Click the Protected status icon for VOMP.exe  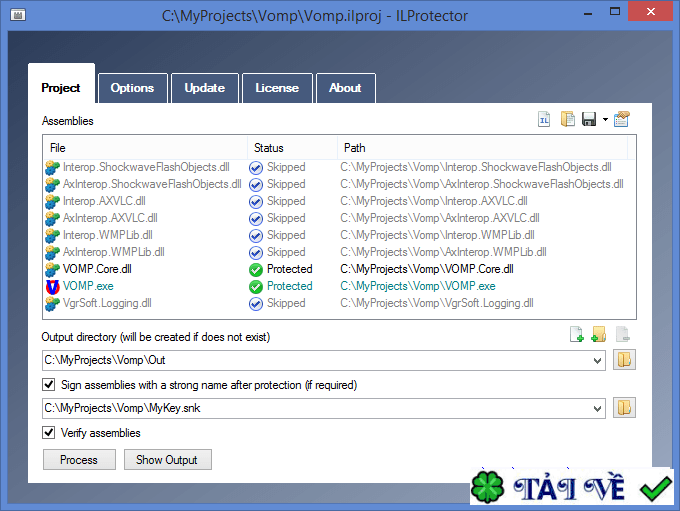(256, 287)
